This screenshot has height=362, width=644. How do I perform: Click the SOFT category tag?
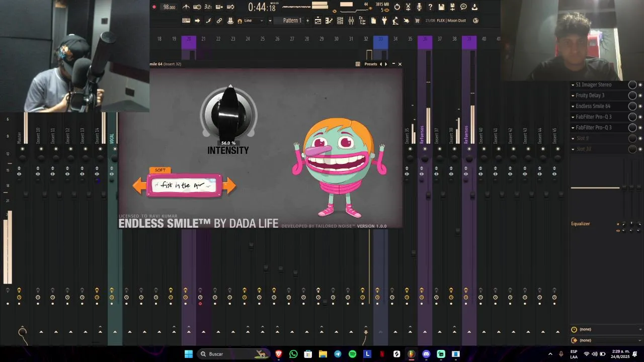pos(160,170)
